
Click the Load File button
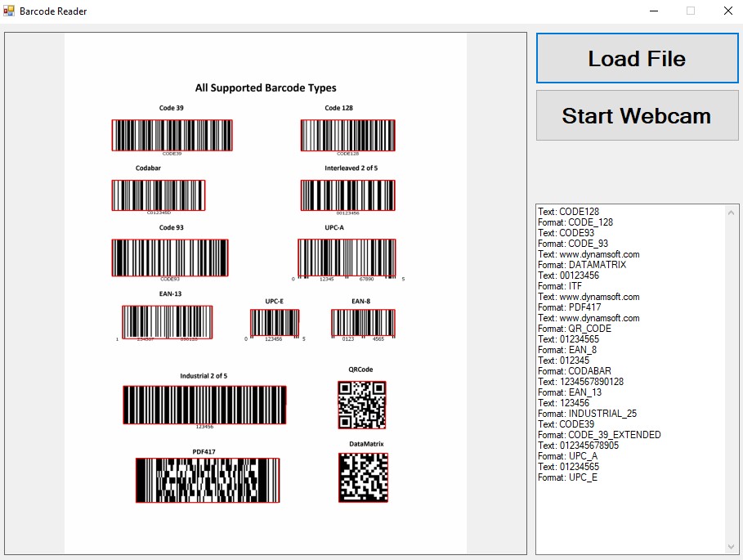[637, 59]
